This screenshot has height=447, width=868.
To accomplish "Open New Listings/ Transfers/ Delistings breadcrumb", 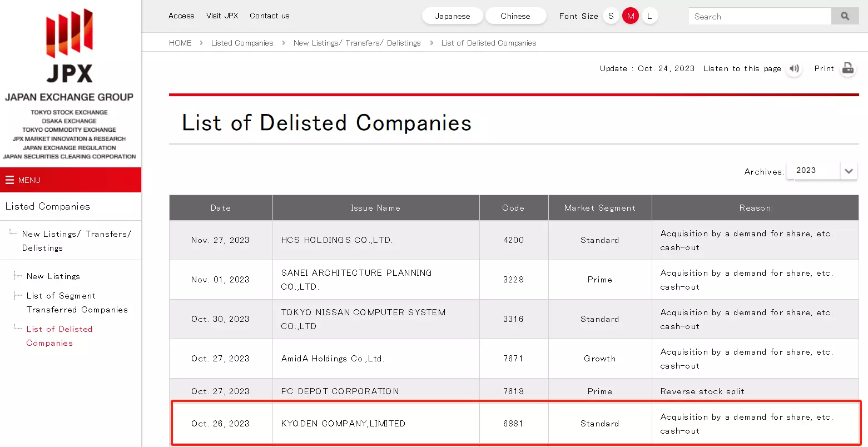I will pos(357,43).
